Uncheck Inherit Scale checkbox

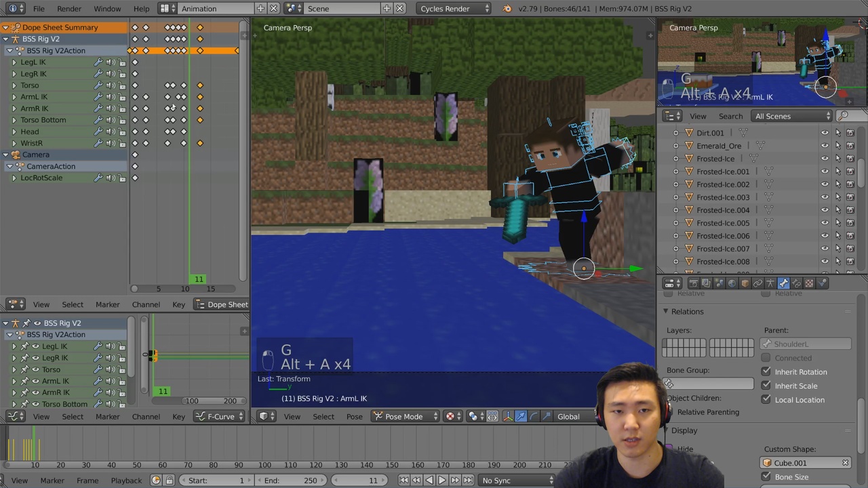[x=766, y=386]
